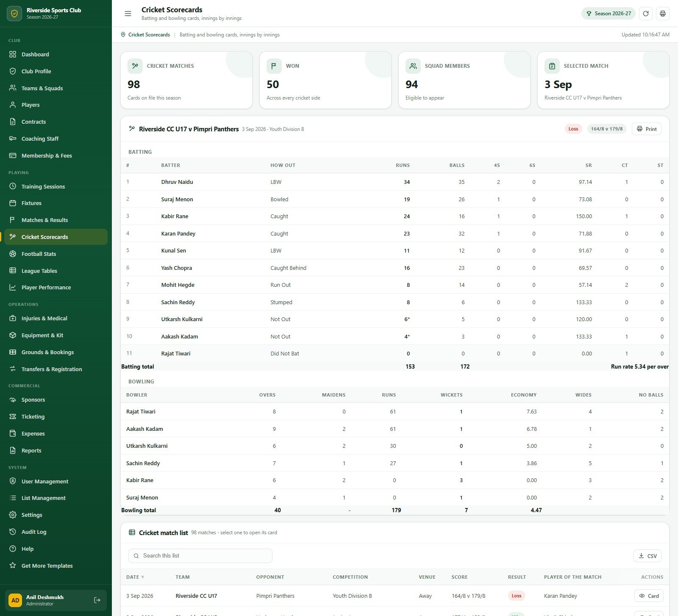This screenshot has width=678, height=616.
Task: Open User Management
Action: 56,481
